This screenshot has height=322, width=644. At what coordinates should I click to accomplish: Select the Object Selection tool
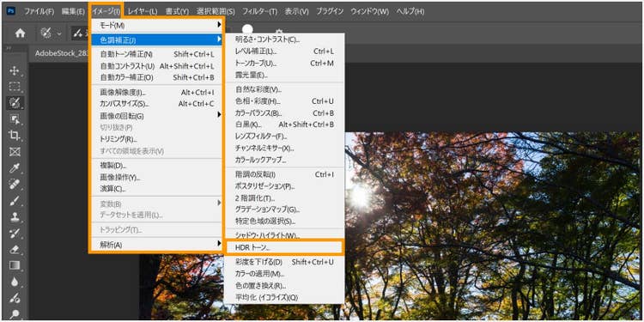click(15, 118)
